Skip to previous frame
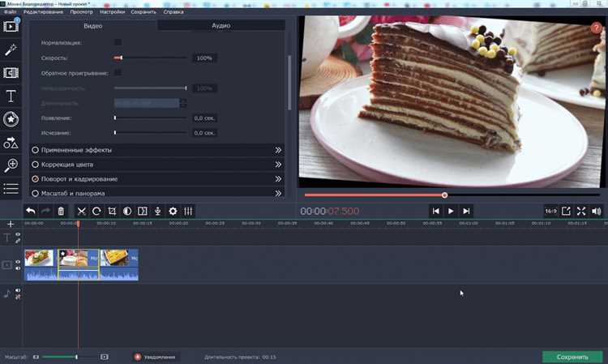 436,211
